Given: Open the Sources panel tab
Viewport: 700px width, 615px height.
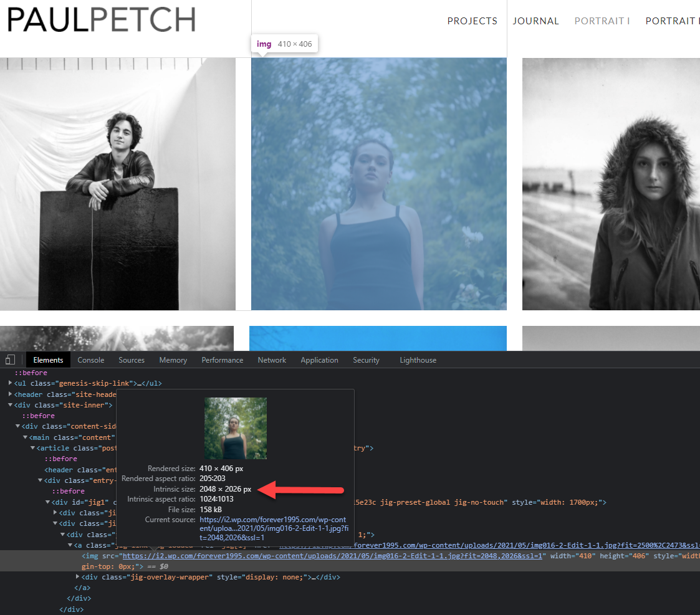Looking at the screenshot, I should tap(132, 360).
